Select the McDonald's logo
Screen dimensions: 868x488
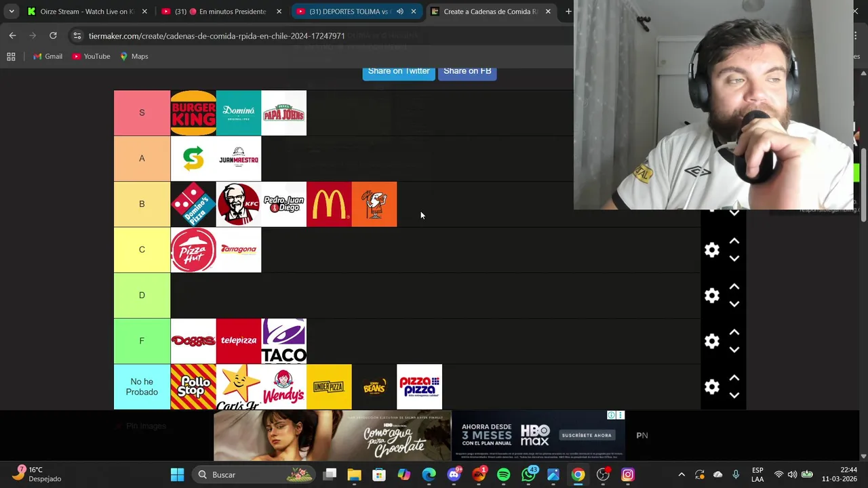[329, 204]
